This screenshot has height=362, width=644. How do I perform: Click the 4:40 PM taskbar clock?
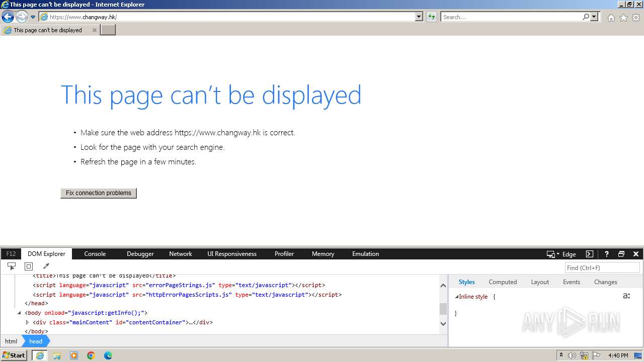pyautogui.click(x=618, y=355)
